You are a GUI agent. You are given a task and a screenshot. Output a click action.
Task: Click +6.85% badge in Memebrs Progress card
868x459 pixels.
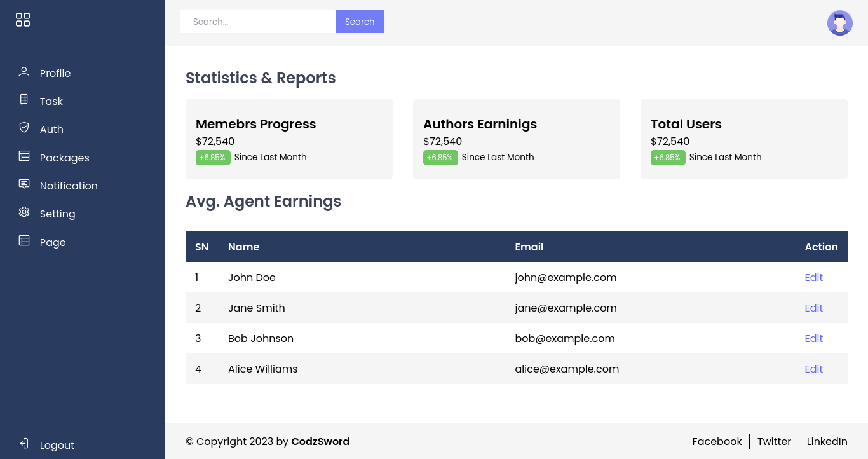(x=213, y=158)
